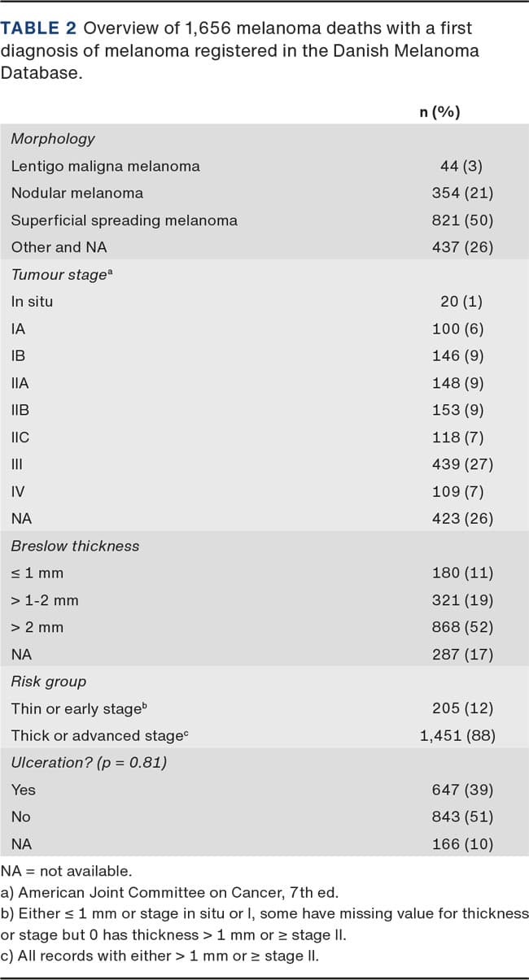Image resolution: width=529 pixels, height=980 pixels.
Task: Select the In situ row label
Action: pyautogui.click(x=32, y=302)
